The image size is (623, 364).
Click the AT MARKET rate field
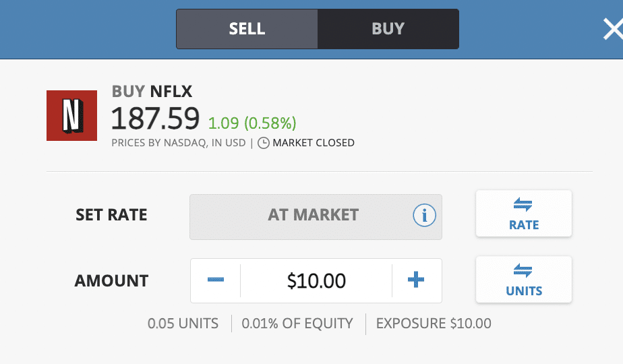pos(314,216)
